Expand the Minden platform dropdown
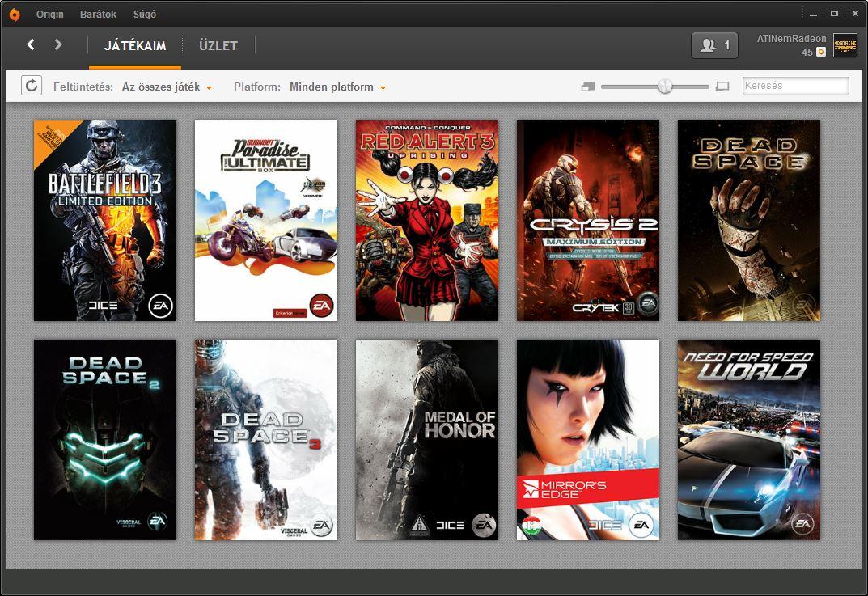 point(337,87)
